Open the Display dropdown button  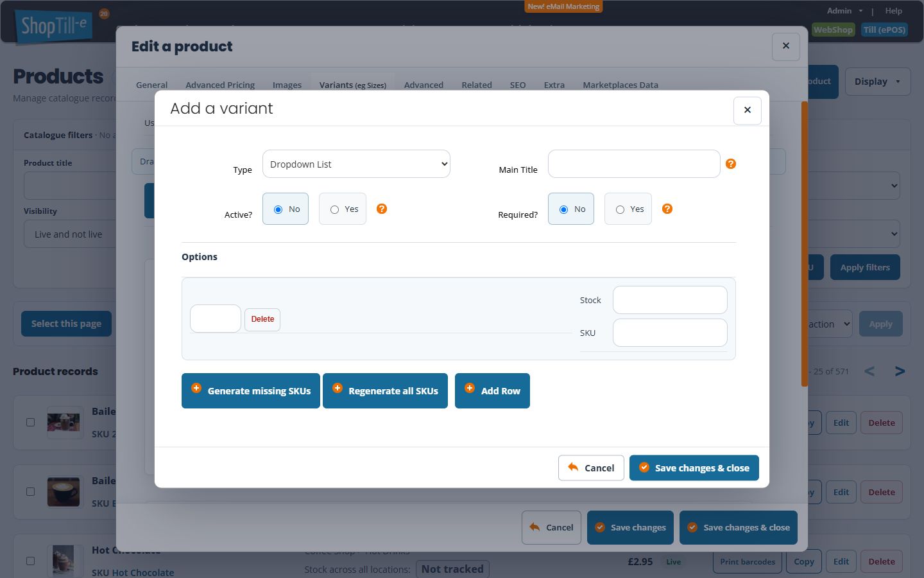coord(878,82)
